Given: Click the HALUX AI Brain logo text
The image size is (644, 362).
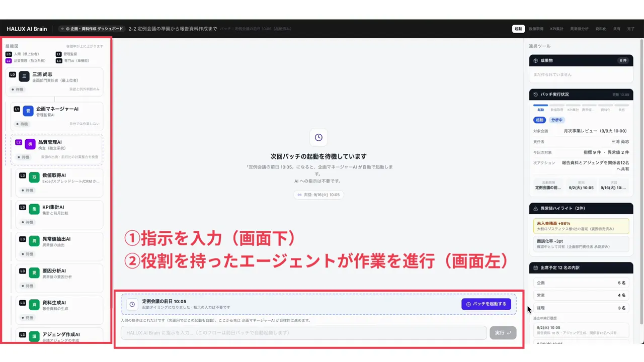Looking at the screenshot, I should coord(27,29).
